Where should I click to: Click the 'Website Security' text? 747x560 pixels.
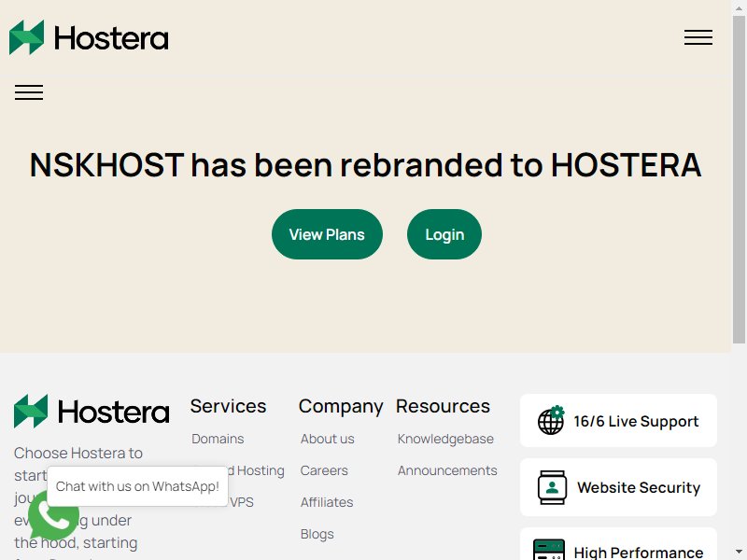click(639, 487)
